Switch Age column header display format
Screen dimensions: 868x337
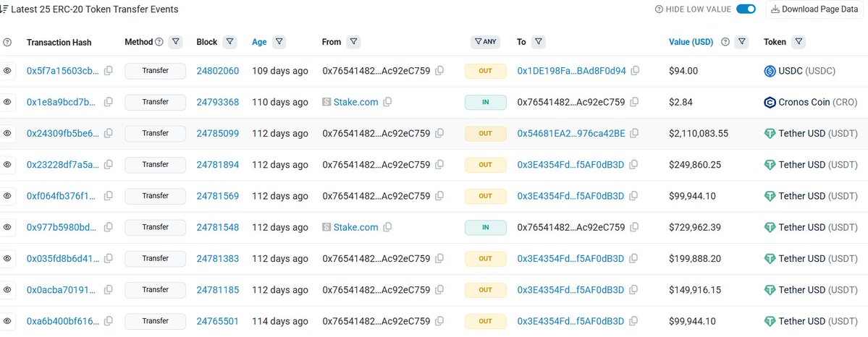tap(259, 42)
